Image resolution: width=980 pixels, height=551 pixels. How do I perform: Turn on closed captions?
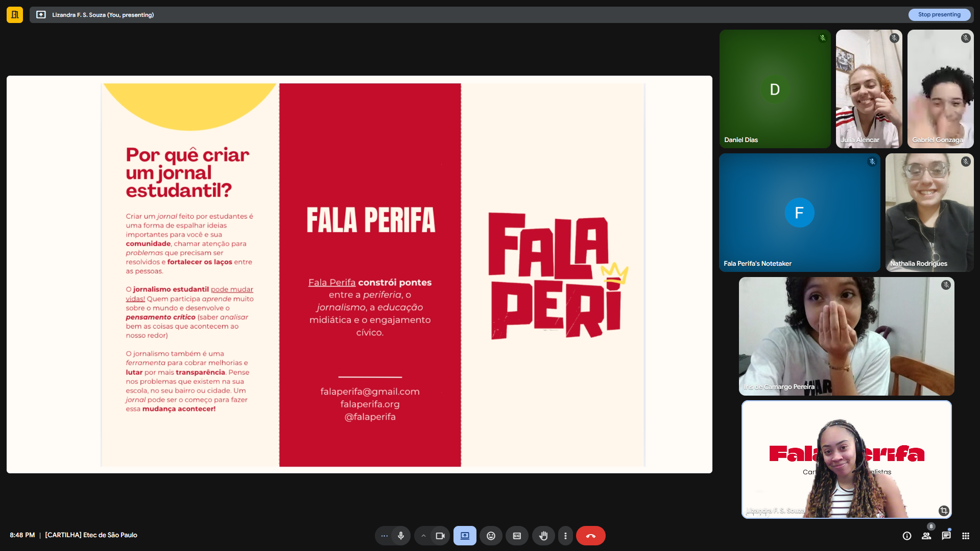pos(517,536)
